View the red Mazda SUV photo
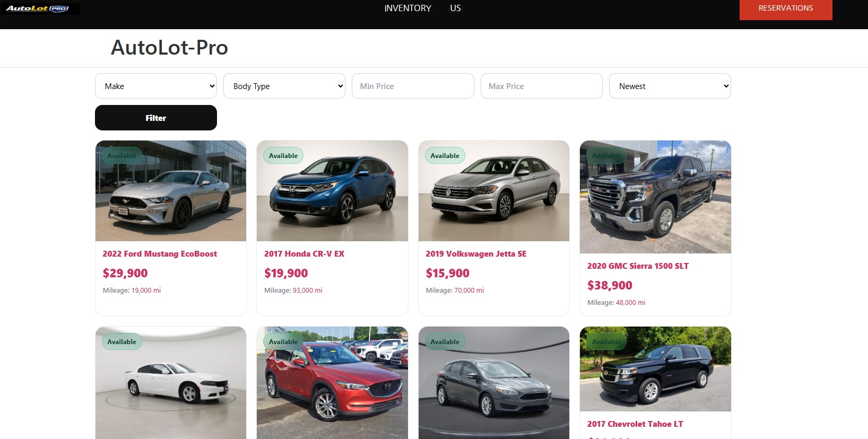The image size is (868, 439). tap(332, 383)
